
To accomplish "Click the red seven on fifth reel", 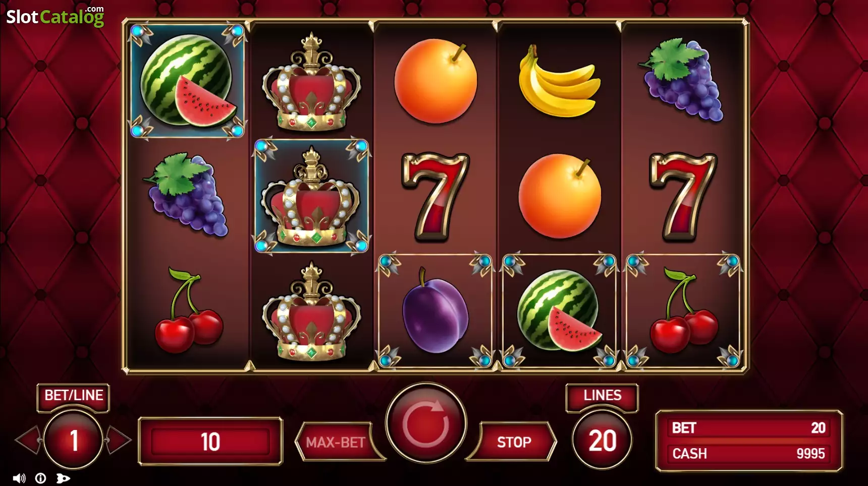I will pyautogui.click(x=683, y=196).
